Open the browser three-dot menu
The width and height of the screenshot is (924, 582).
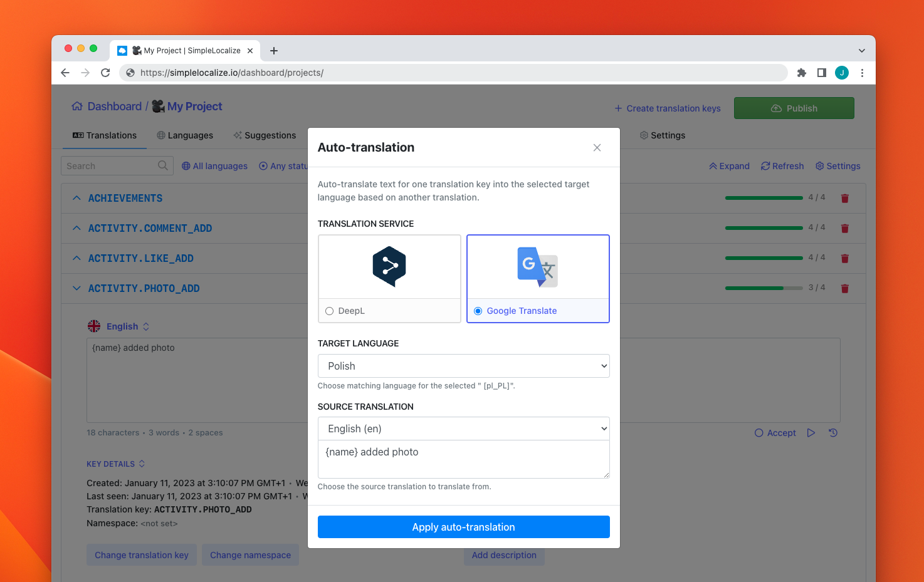(862, 73)
